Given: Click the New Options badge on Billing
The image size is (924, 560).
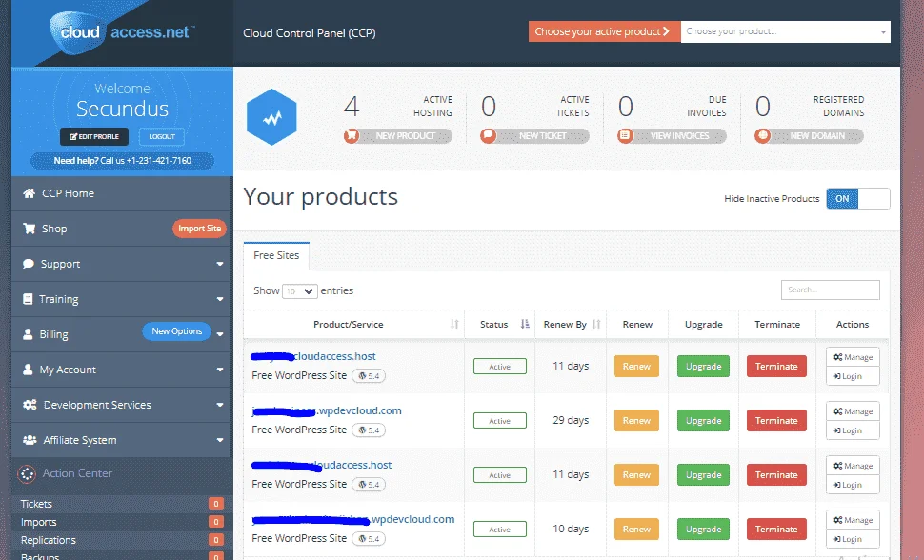Looking at the screenshot, I should [177, 331].
